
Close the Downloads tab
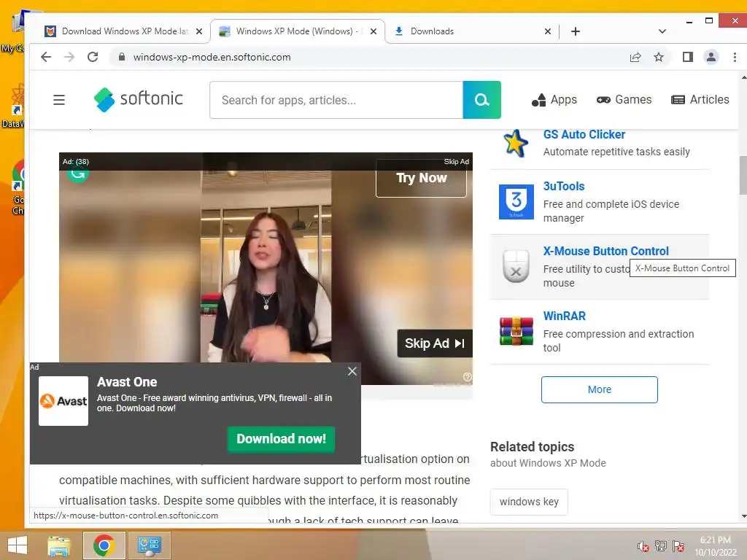(x=548, y=31)
